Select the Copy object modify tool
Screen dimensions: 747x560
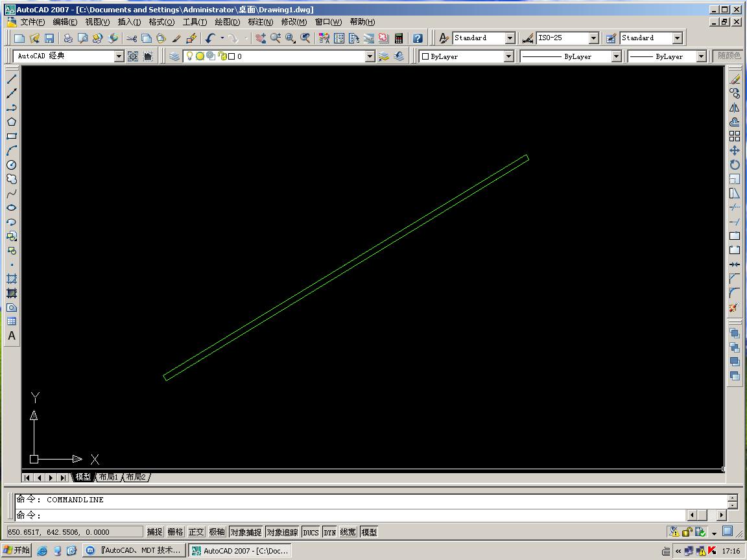pos(735,93)
